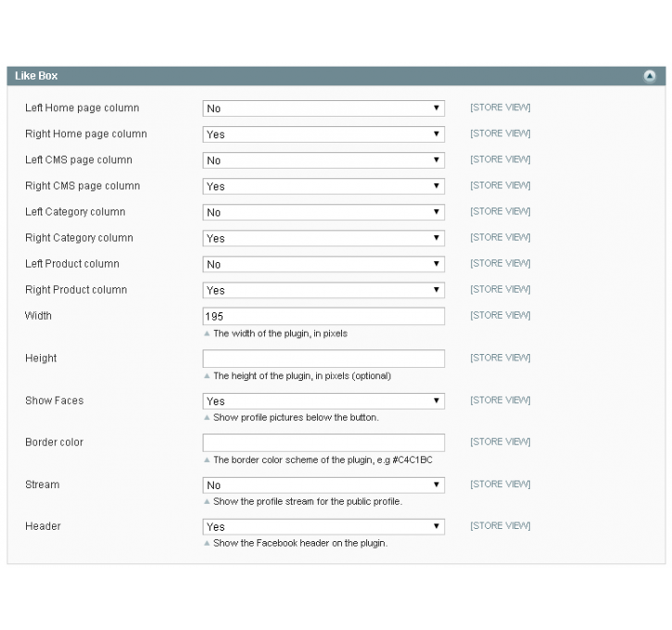Click 'Show the profile stream' hint text
Screen dimensions: 672x630
point(308,501)
